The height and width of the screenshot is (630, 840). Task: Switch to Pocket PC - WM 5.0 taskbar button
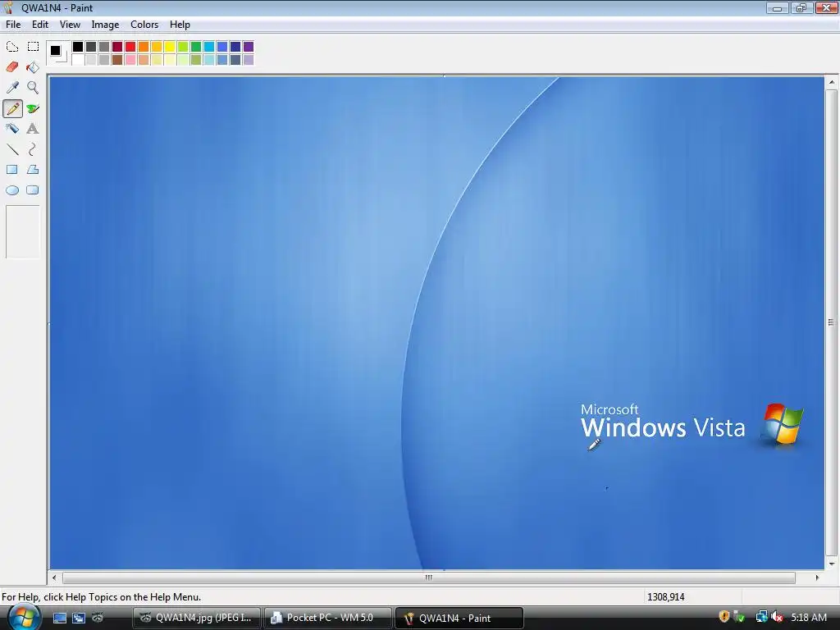pos(327,618)
